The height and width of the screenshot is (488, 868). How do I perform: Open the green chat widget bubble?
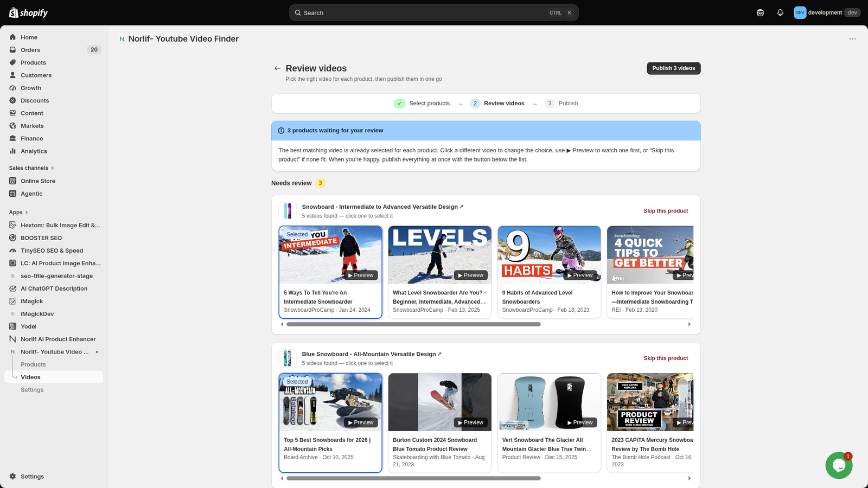(x=839, y=465)
